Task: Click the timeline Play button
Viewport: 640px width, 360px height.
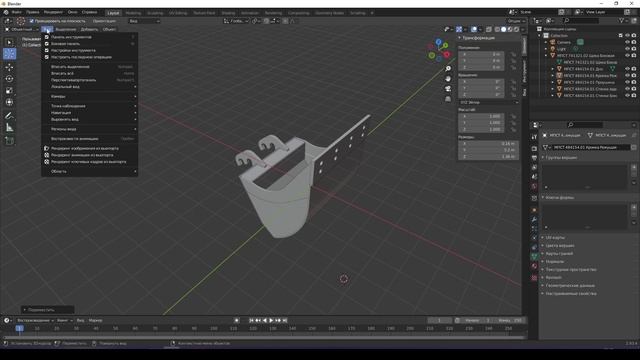Action: (x=271, y=320)
